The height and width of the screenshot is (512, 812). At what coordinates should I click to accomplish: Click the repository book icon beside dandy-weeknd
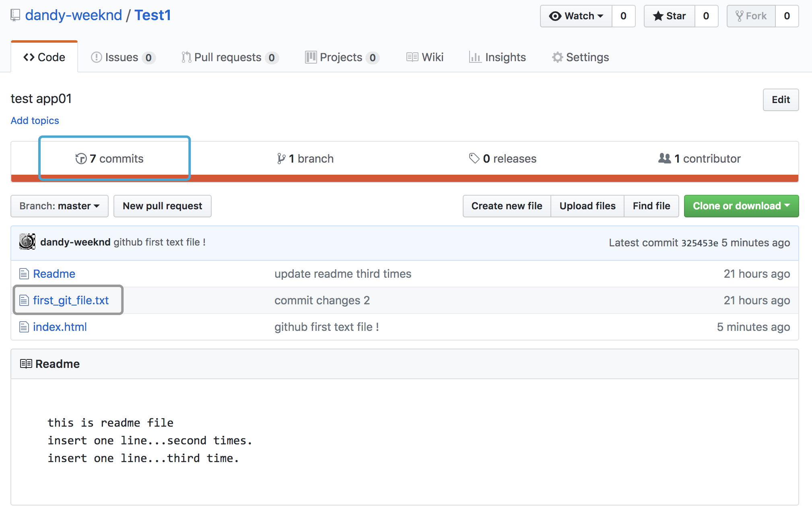[15, 15]
